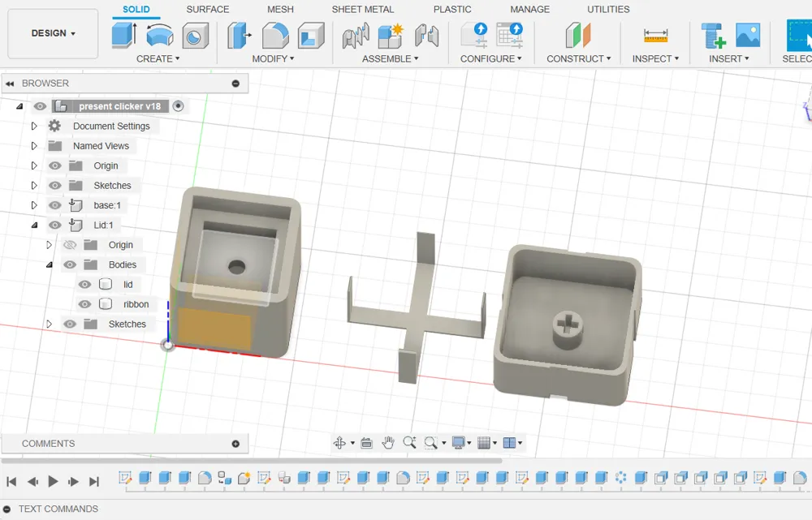
Task: Select the Fillet tool in Modify
Action: point(275,36)
